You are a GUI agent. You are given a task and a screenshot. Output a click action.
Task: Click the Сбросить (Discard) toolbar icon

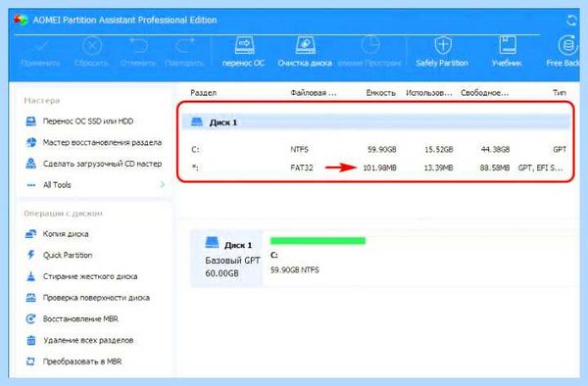91,47
